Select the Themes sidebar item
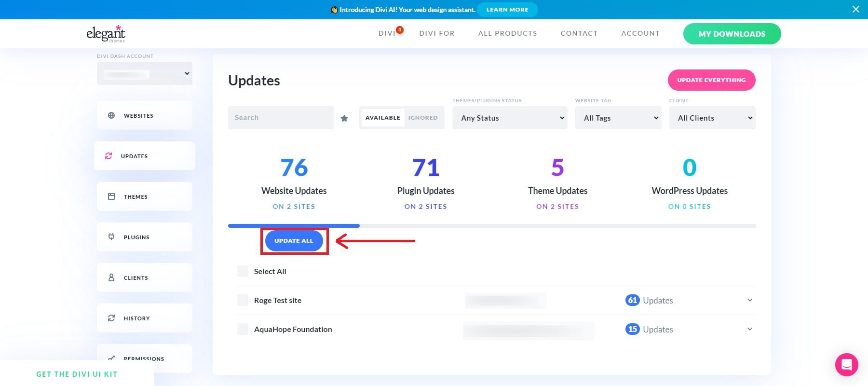 145,196
